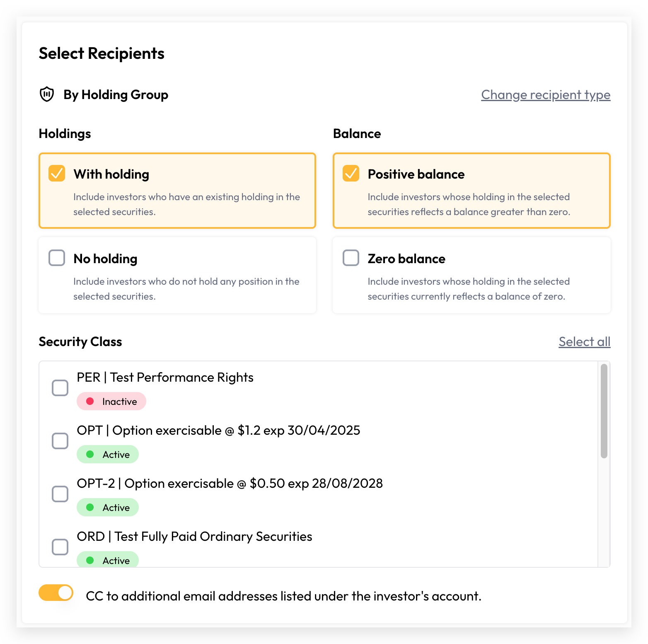Image resolution: width=648 pixels, height=644 pixels.
Task: Tick the OPT option exp 30/04/2025 checkbox
Action: point(60,441)
